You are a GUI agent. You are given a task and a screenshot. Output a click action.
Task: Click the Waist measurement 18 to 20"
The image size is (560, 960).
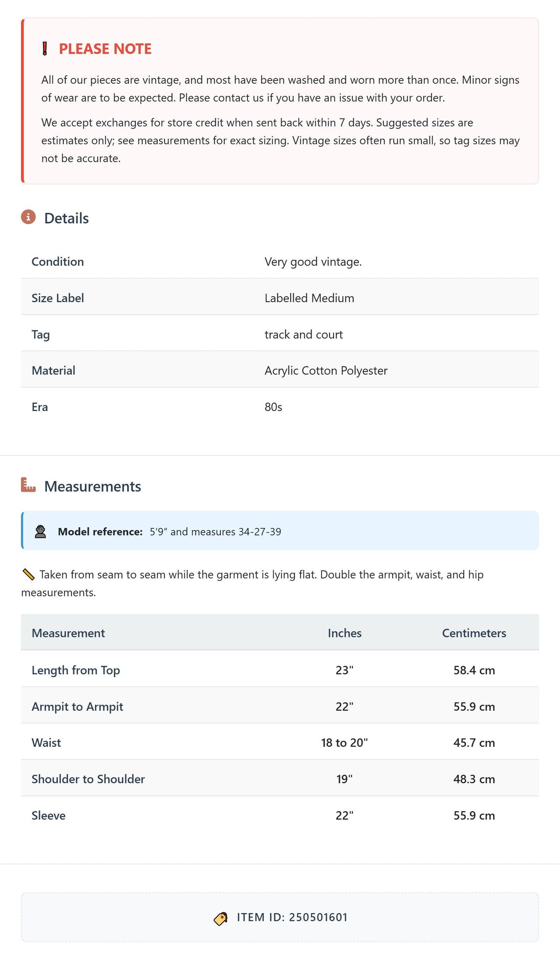point(344,742)
